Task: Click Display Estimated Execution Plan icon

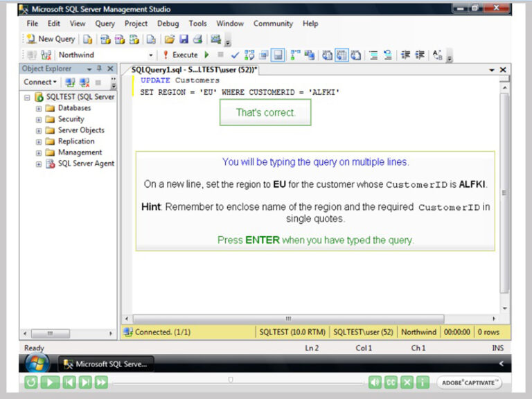Action: tap(249, 55)
